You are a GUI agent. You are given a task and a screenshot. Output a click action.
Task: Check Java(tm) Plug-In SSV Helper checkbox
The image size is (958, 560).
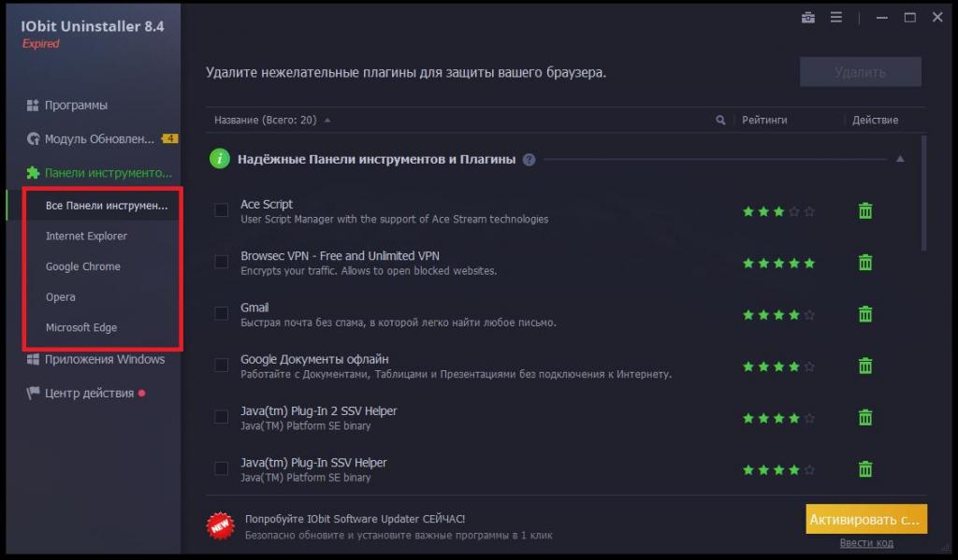221,468
